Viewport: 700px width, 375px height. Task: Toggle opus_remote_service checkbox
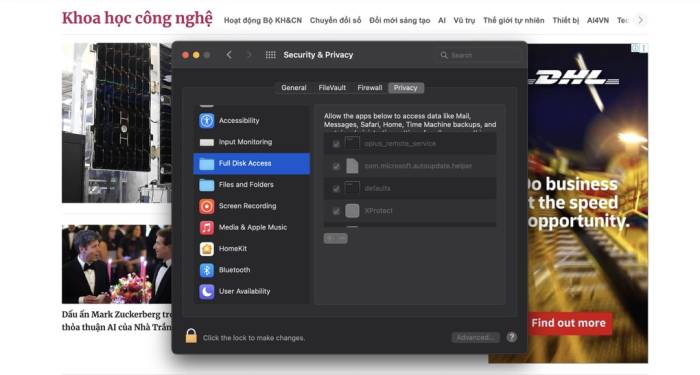(336, 144)
